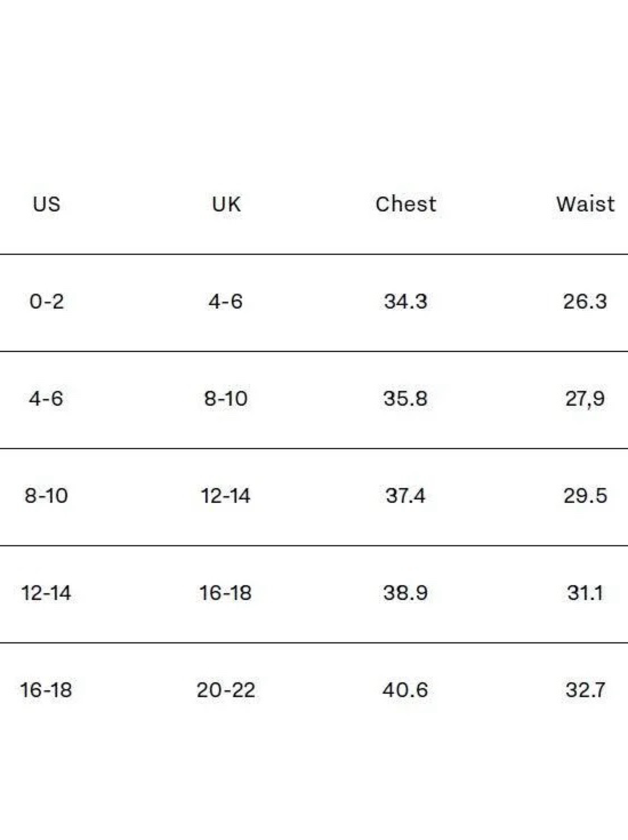Click the Waist column header
The height and width of the screenshot is (840, 628).
pos(585,204)
